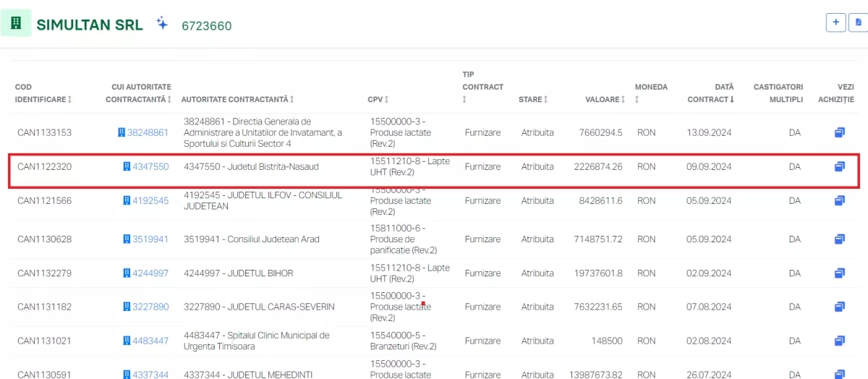Select identifier CAN1130628
Viewport: 868px width, 379px height.
(45, 239)
